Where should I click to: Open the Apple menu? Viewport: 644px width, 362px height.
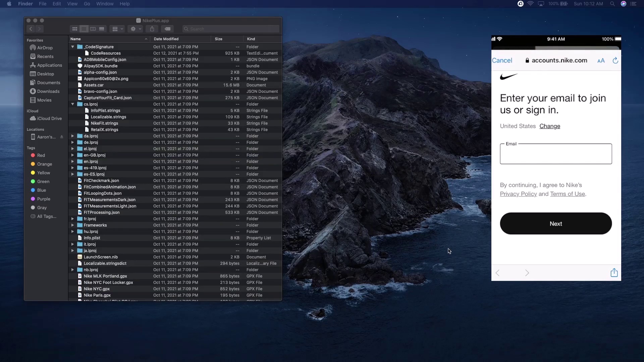coord(9,4)
